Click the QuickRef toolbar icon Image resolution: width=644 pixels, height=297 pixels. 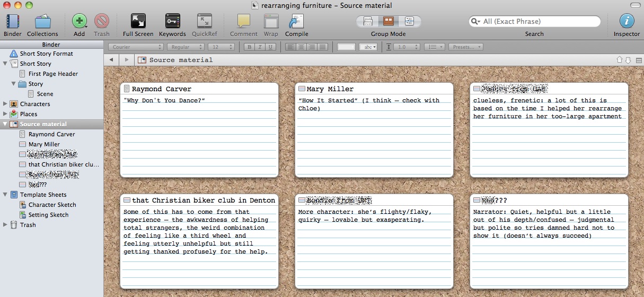point(204,22)
